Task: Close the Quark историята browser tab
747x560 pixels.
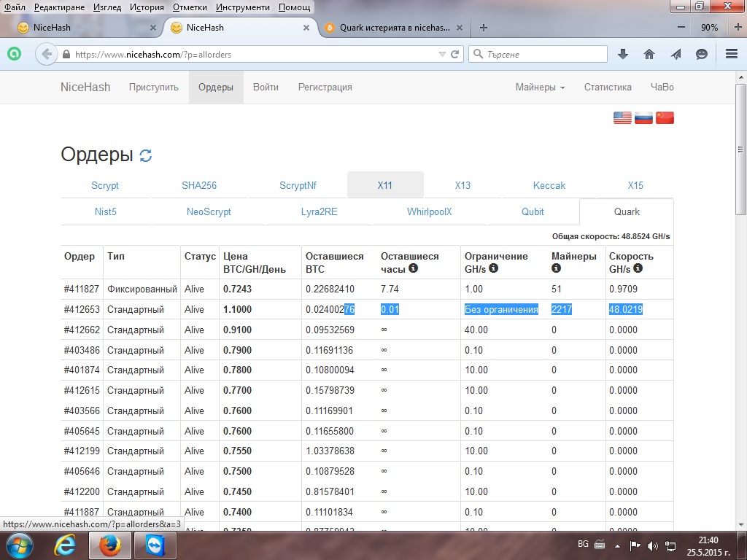Action: (460, 28)
